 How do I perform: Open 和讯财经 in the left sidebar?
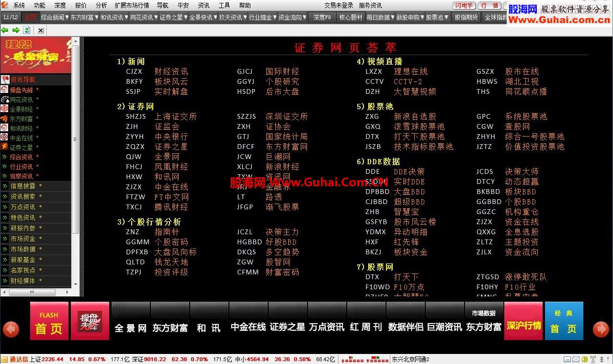point(22,128)
